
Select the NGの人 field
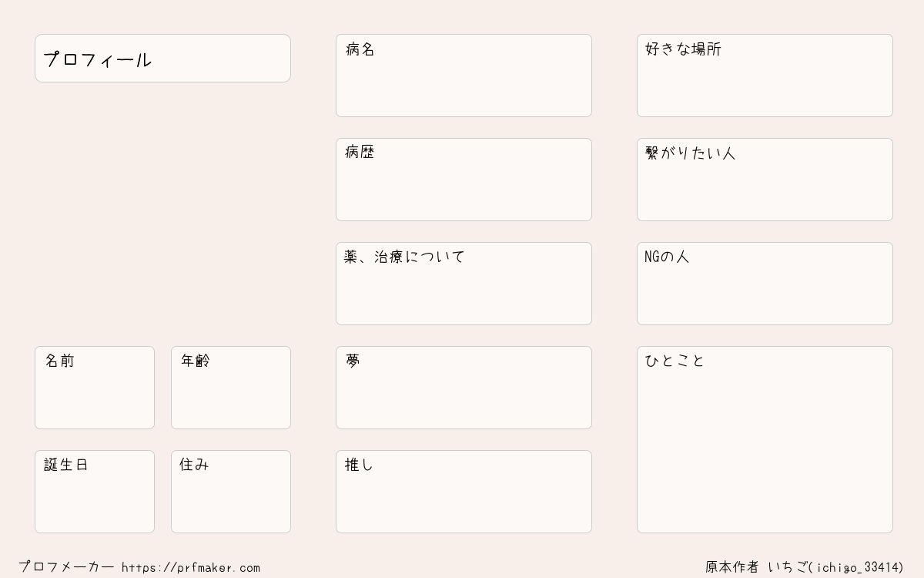[765, 284]
